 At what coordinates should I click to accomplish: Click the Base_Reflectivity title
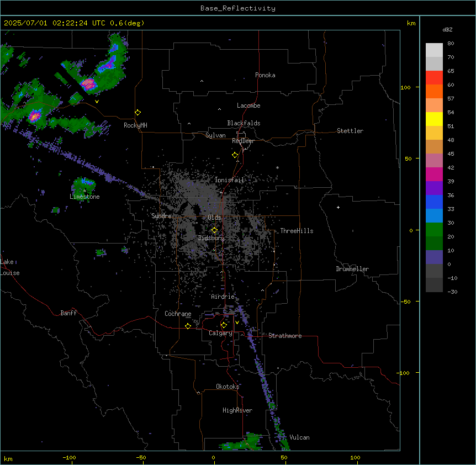pos(238,8)
